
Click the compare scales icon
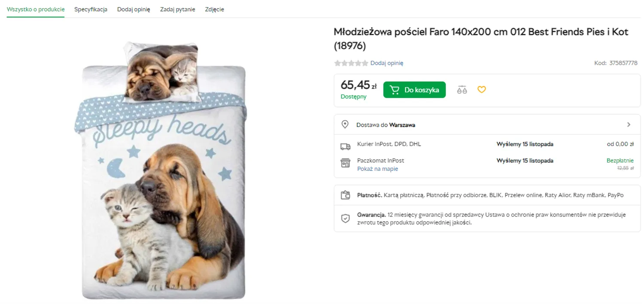(462, 90)
